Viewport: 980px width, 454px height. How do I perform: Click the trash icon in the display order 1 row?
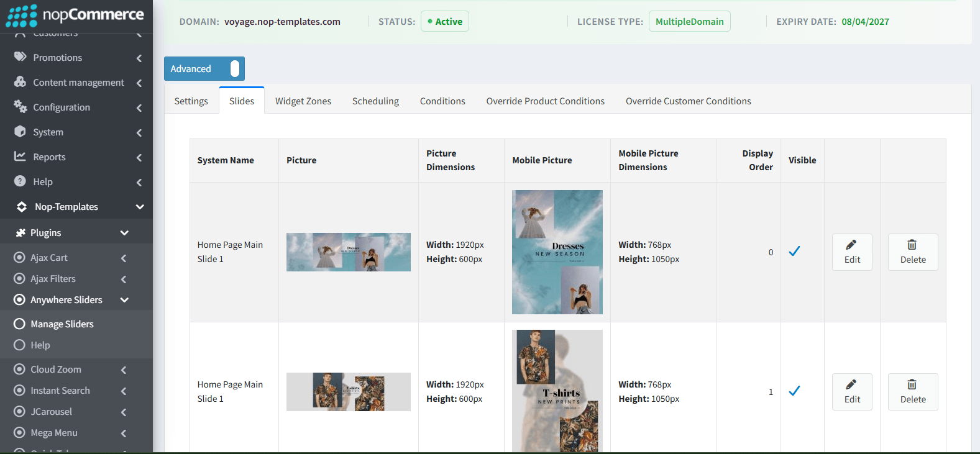[912, 384]
